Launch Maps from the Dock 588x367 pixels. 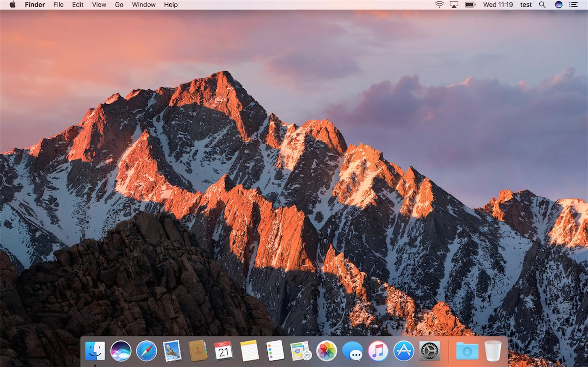[301, 351]
